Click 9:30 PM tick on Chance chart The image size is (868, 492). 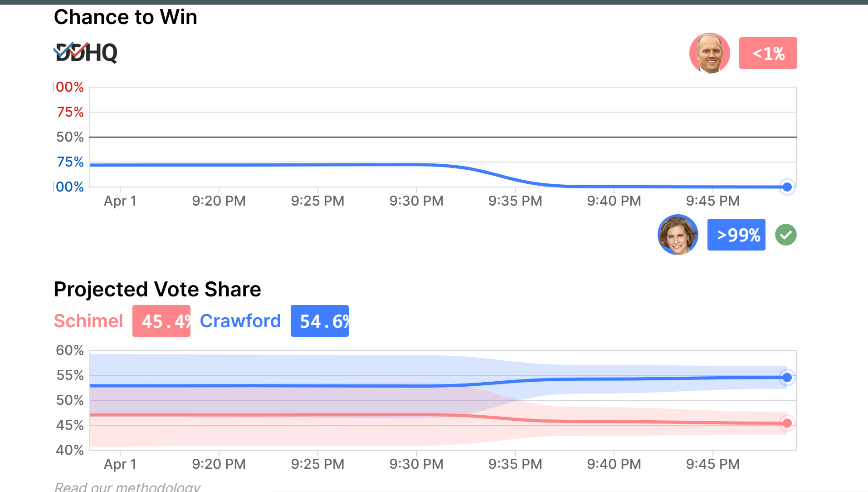[x=416, y=201]
